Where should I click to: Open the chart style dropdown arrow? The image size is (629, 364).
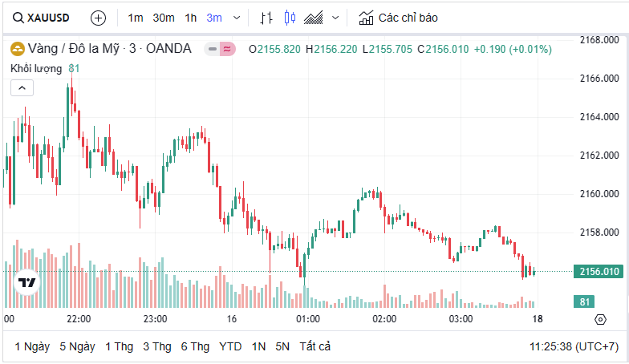click(335, 18)
